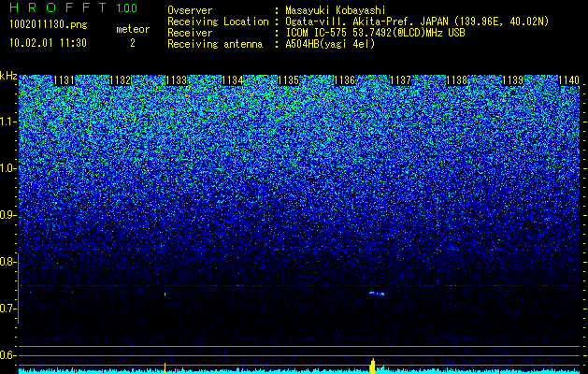Click the thin yellow spike below 1133
Image resolution: width=588 pixels, height=374 pixels.
tap(165, 368)
